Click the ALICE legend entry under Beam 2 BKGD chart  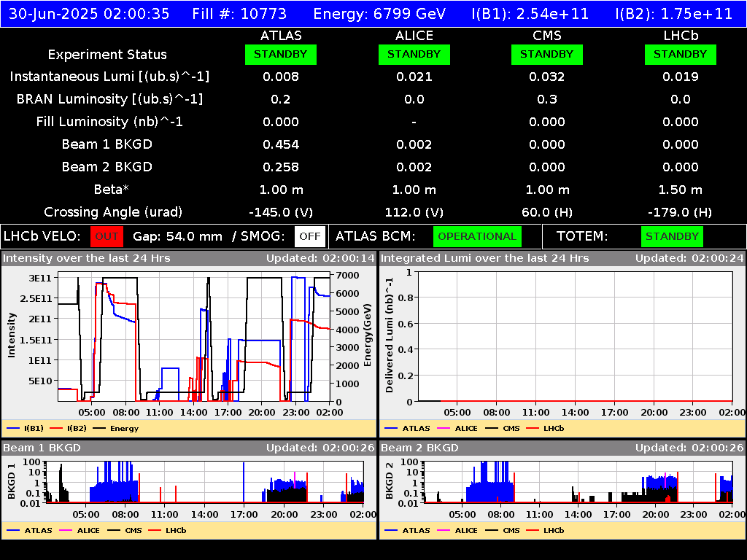[457, 530]
